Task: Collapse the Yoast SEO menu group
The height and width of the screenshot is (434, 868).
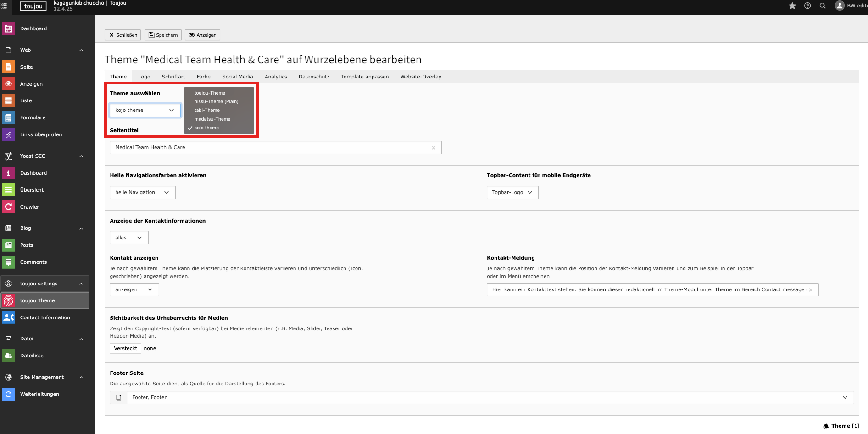Action: pyautogui.click(x=81, y=156)
